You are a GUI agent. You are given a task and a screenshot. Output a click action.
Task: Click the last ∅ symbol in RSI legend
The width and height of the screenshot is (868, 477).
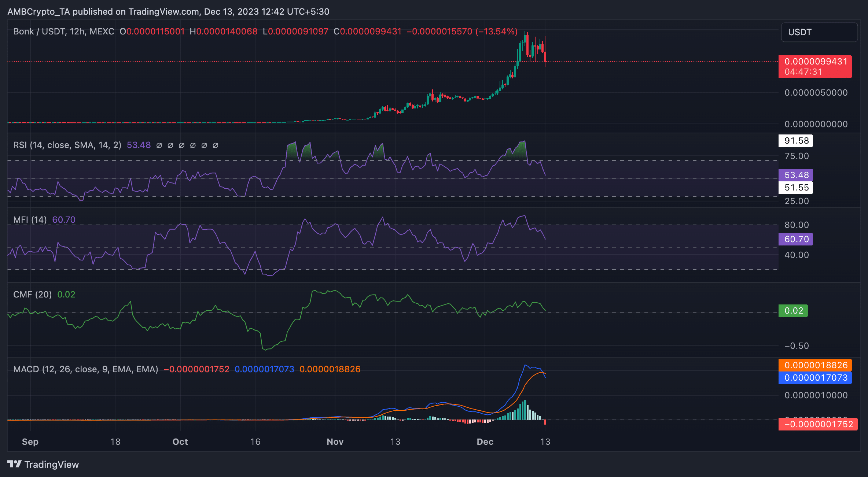coord(216,145)
